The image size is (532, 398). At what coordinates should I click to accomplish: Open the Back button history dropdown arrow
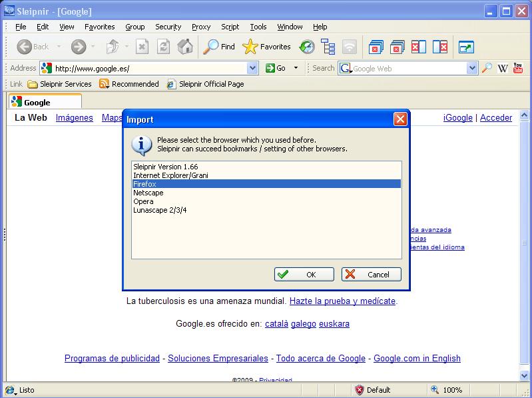(x=59, y=47)
